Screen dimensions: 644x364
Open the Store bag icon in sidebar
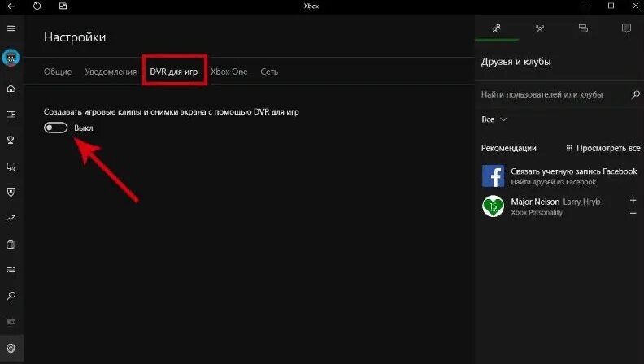point(11,245)
